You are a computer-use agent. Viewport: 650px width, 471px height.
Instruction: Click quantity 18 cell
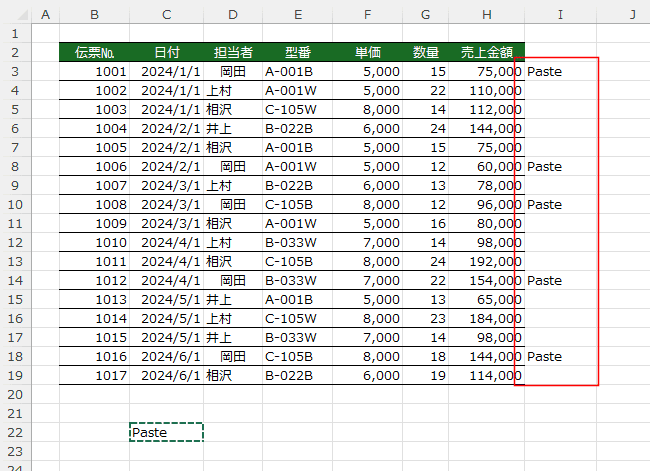pyautogui.click(x=425, y=357)
